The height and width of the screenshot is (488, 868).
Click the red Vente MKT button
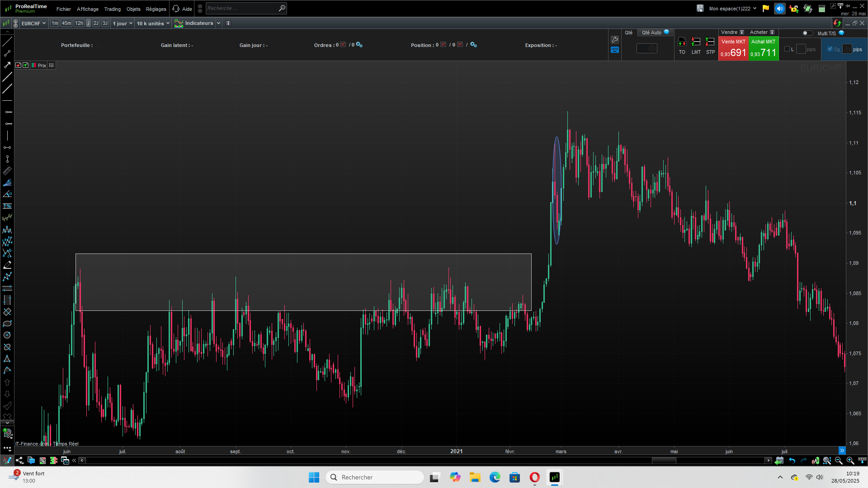pyautogui.click(x=733, y=49)
